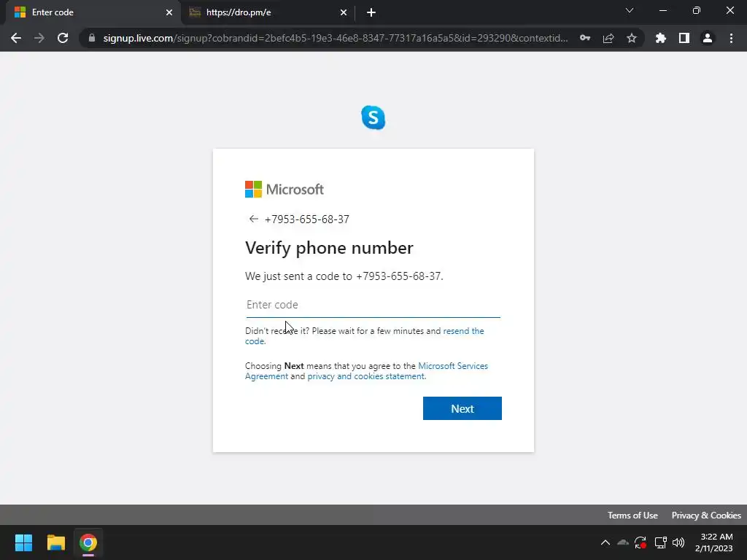Open the password key icon in address bar
Image resolution: width=747 pixels, height=560 pixels.
[x=585, y=38]
